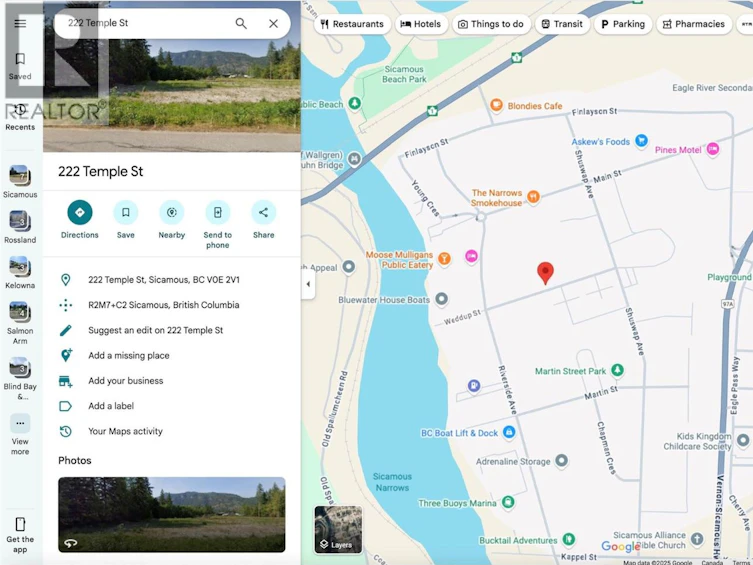Click Sicamous Beach Park label
This screenshot has height=565, width=753.
(x=404, y=74)
